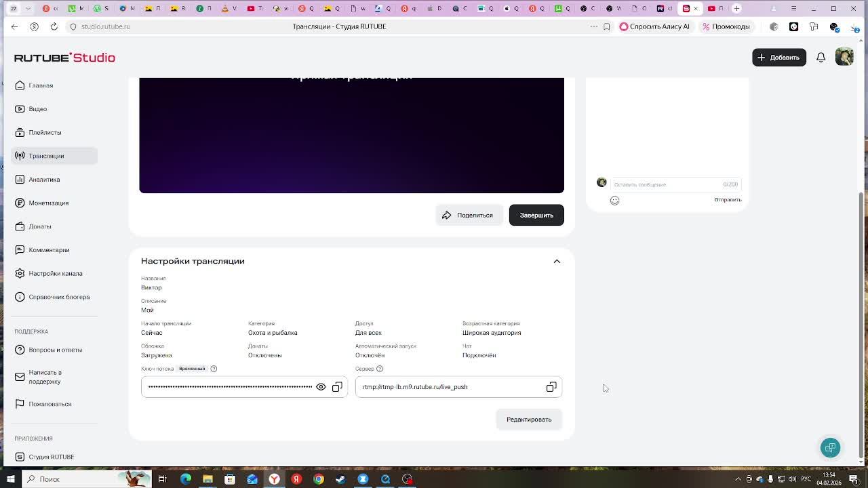The height and width of the screenshot is (488, 868).
Task: Open Плейлисты in the sidebar
Action: point(54,132)
